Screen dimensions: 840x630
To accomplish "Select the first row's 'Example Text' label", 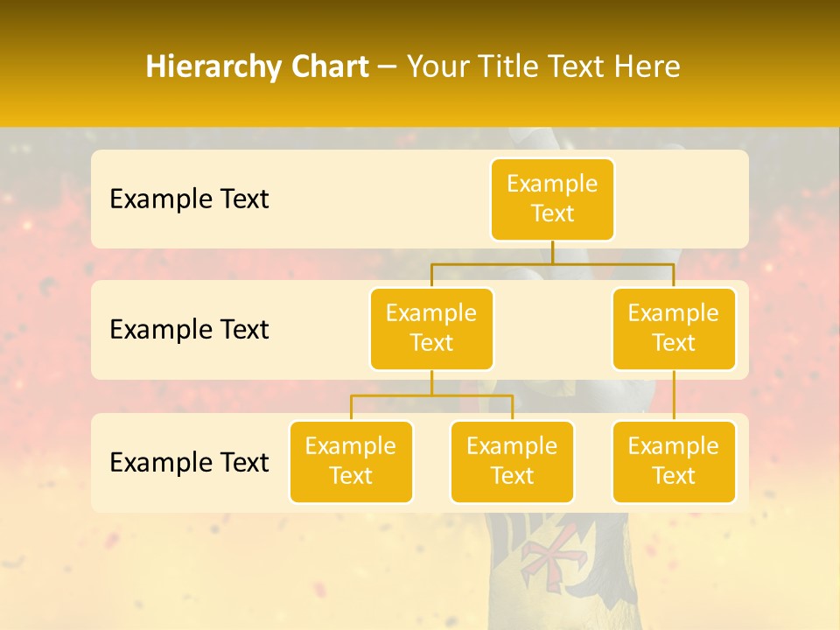I will click(x=189, y=199).
